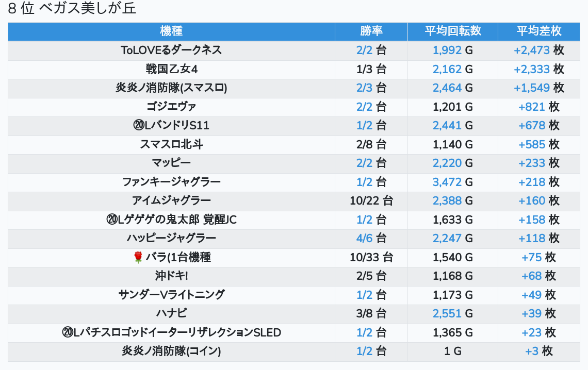
Task: Click 3,472 spins for ファンキージャグラー
Action: pos(447,182)
